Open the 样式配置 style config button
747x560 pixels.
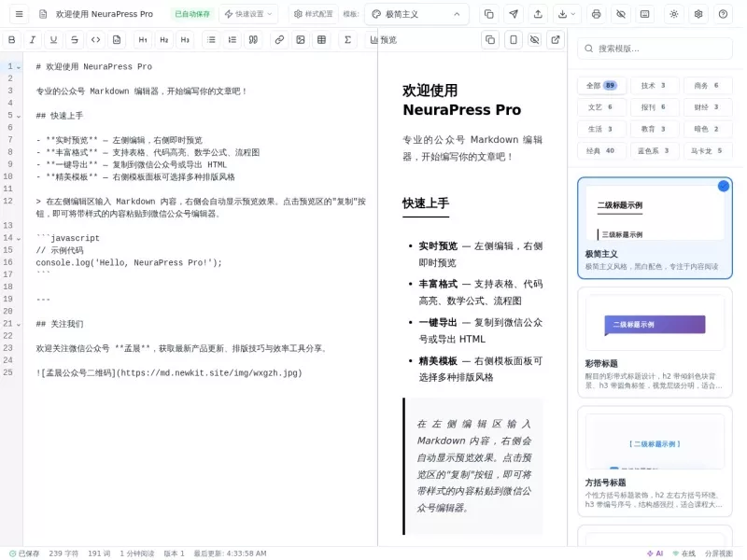pyautogui.click(x=313, y=14)
